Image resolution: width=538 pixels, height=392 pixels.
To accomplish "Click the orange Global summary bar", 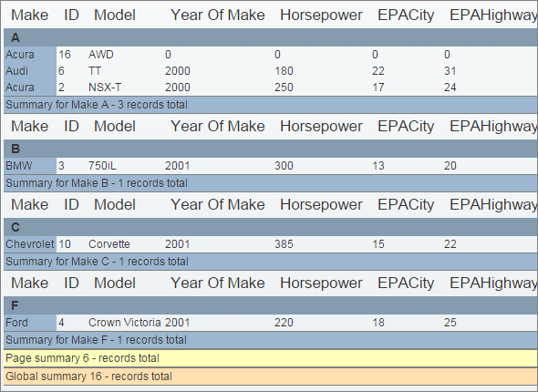I will (x=271, y=377).
